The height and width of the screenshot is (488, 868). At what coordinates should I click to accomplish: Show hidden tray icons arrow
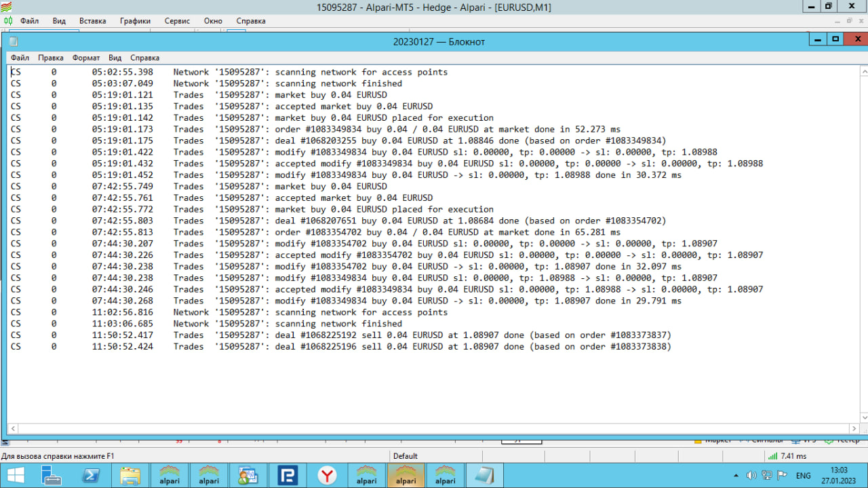tap(736, 476)
